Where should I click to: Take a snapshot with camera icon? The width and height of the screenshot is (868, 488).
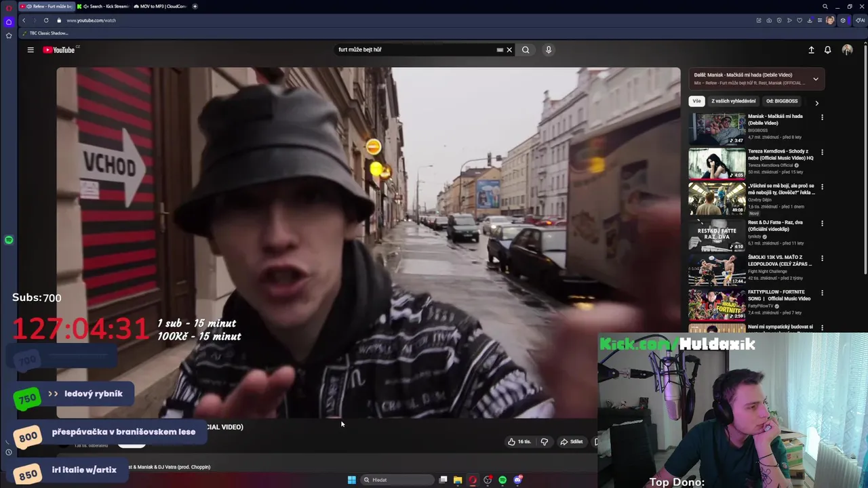(769, 20)
